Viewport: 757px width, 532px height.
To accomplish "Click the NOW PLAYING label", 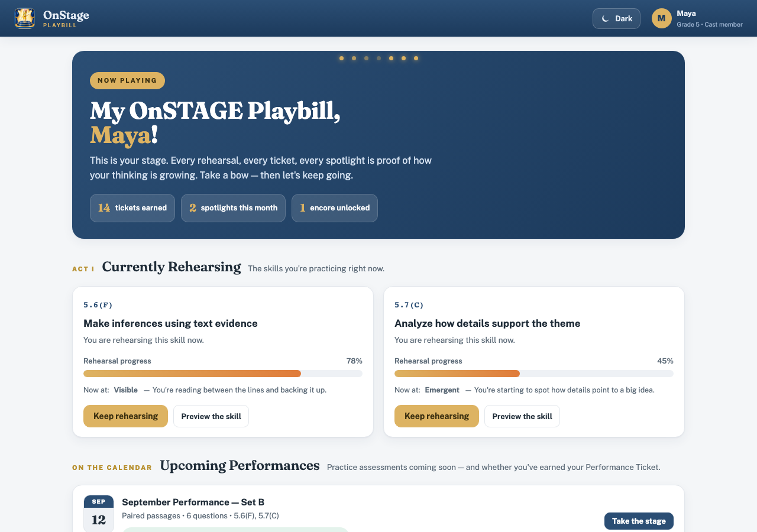I will tap(127, 80).
